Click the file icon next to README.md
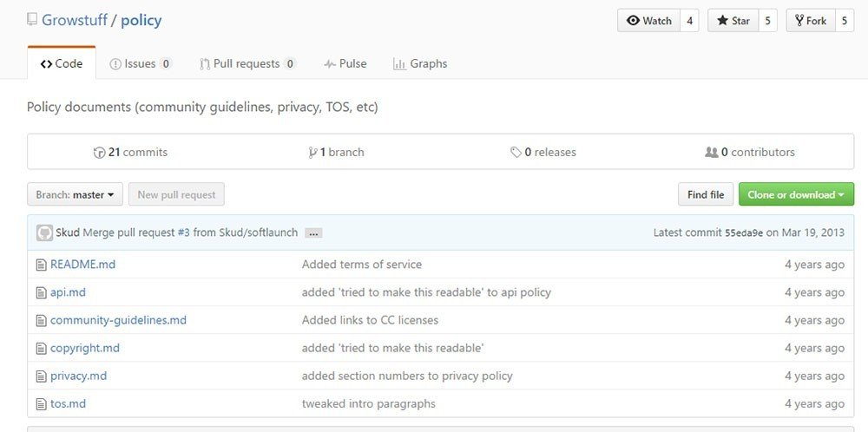 point(41,265)
